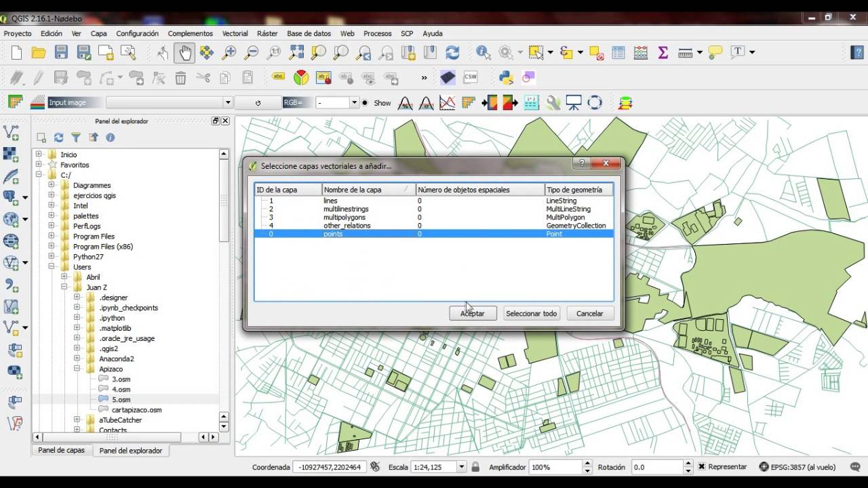
Task: Select the other_relations layer row
Action: (433, 226)
